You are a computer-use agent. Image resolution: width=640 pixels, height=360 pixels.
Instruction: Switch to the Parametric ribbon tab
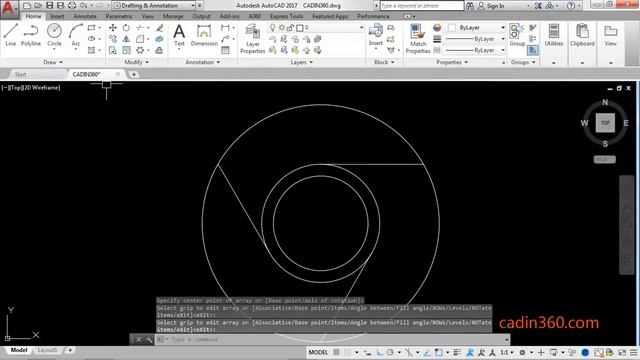pyautogui.click(x=119, y=16)
